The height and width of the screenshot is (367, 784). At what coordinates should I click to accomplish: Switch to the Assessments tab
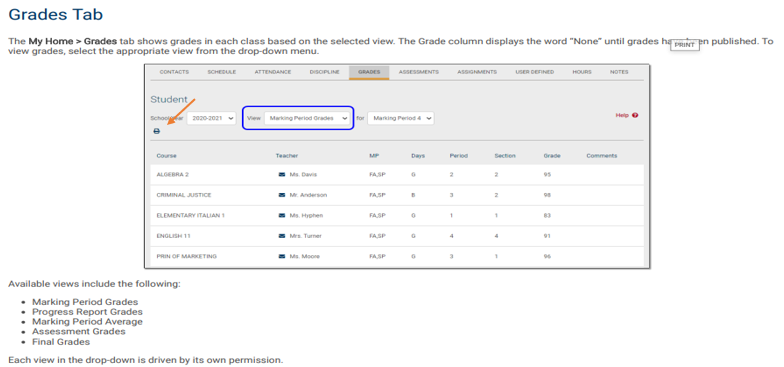coord(418,72)
